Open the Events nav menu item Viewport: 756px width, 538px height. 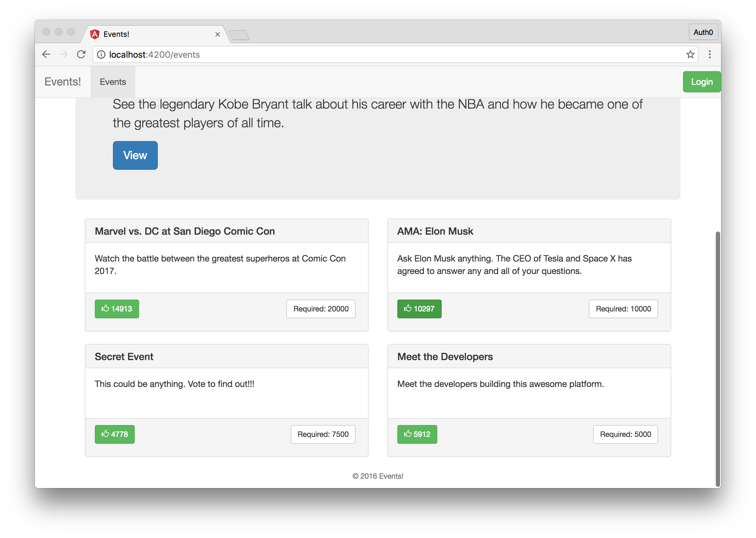(113, 82)
